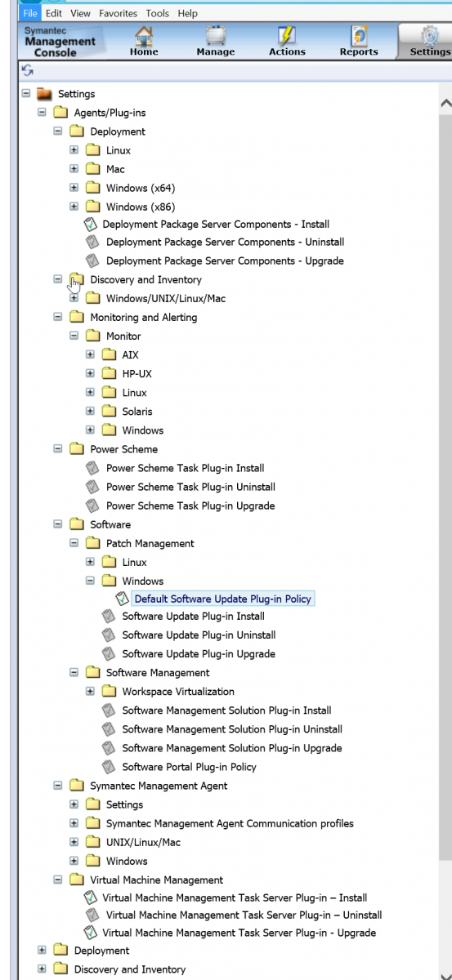Viewport: 452px width, 980px height.
Task: Click Power Scheme Task Plug-in Upgrade icon
Action: point(92,506)
